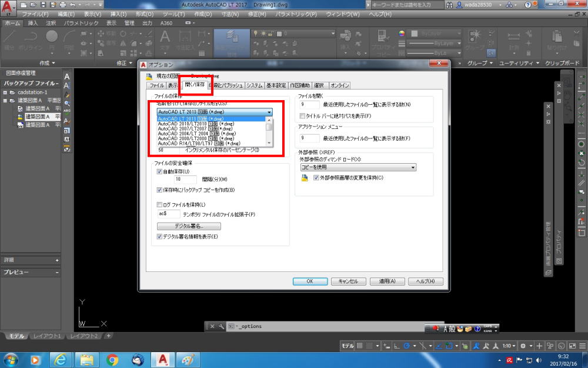Select the Circle tool in the ribbon
The width and height of the screenshot is (588, 368).
tap(52, 41)
